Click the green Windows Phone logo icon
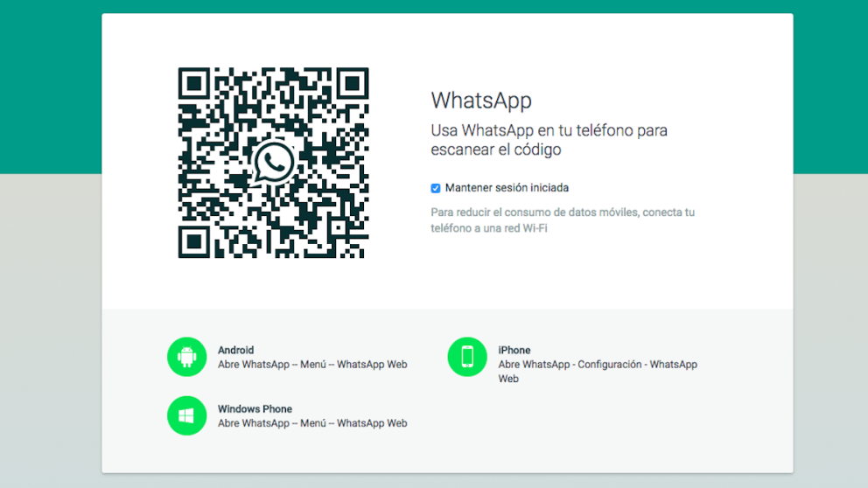The image size is (868, 488). [x=186, y=415]
